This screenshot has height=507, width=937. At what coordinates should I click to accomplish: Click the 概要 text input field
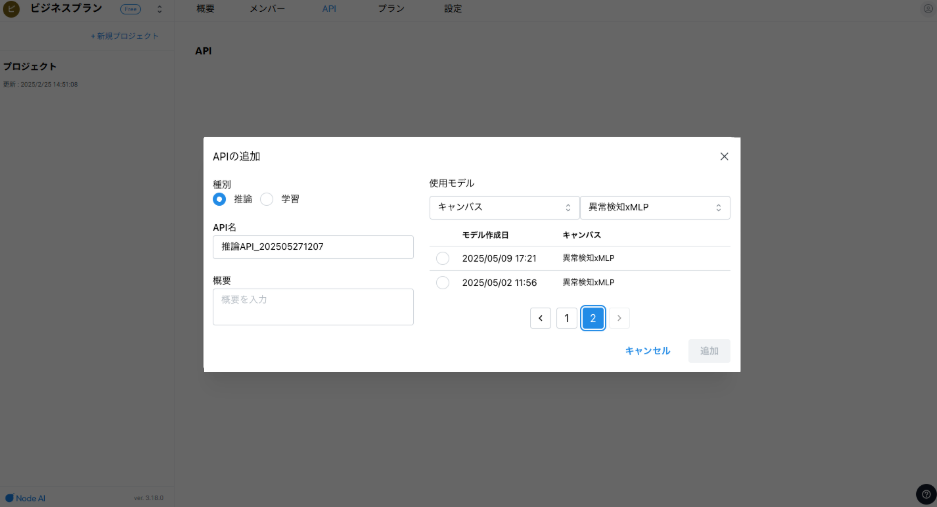coord(313,307)
